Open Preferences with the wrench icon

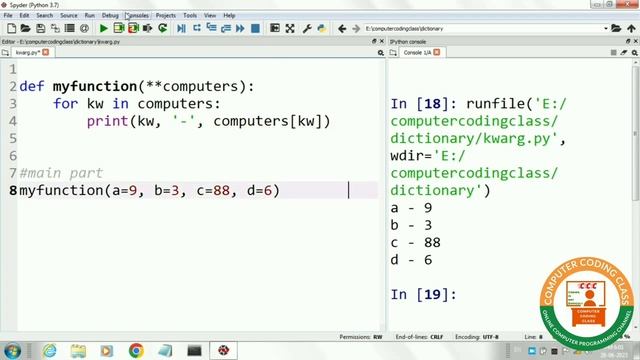307,29
